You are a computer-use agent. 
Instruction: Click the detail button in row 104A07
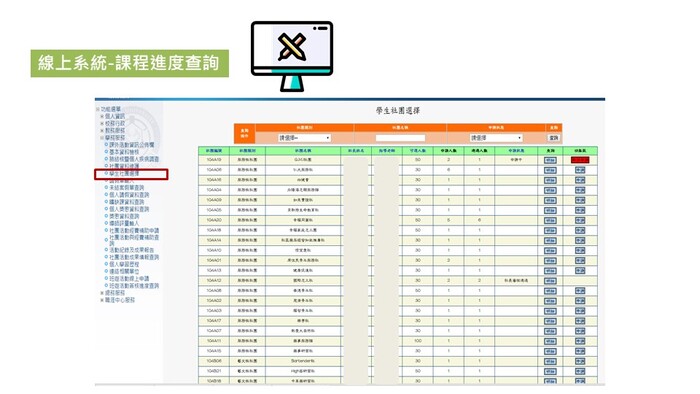(550, 331)
